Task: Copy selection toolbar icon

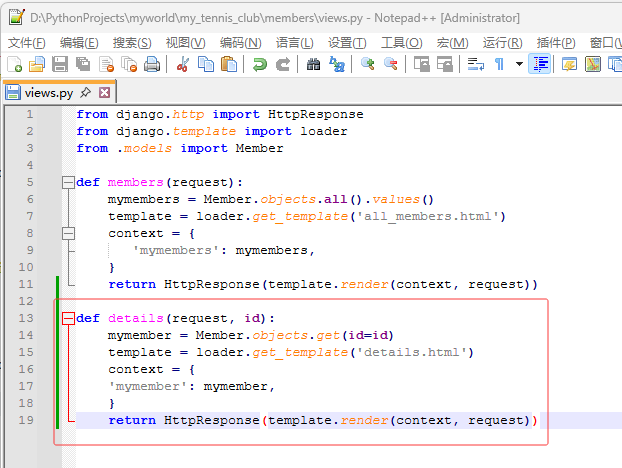Action: 205,64
